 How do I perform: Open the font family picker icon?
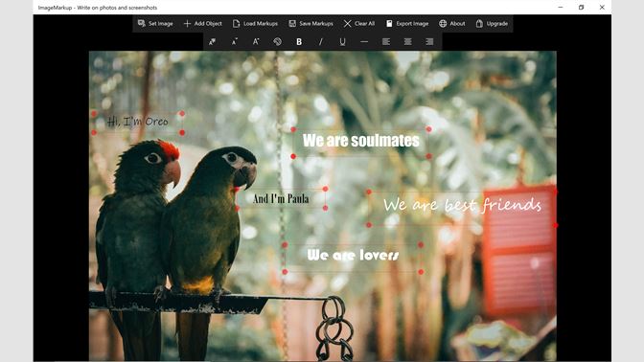coord(213,41)
